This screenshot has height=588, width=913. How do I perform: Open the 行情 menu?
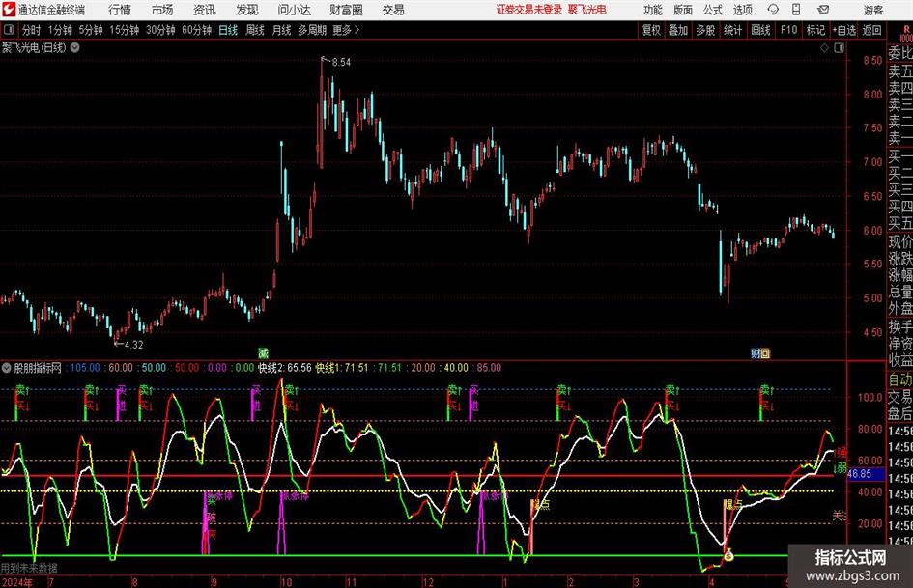pos(120,10)
